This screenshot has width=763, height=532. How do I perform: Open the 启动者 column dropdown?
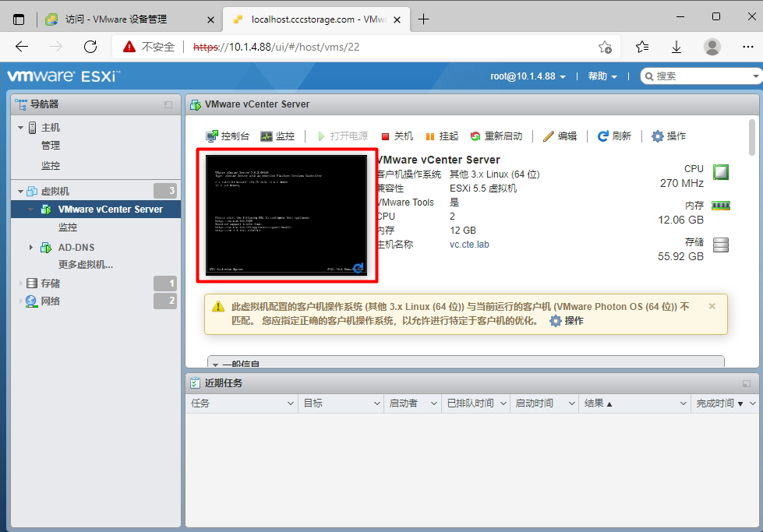(434, 403)
